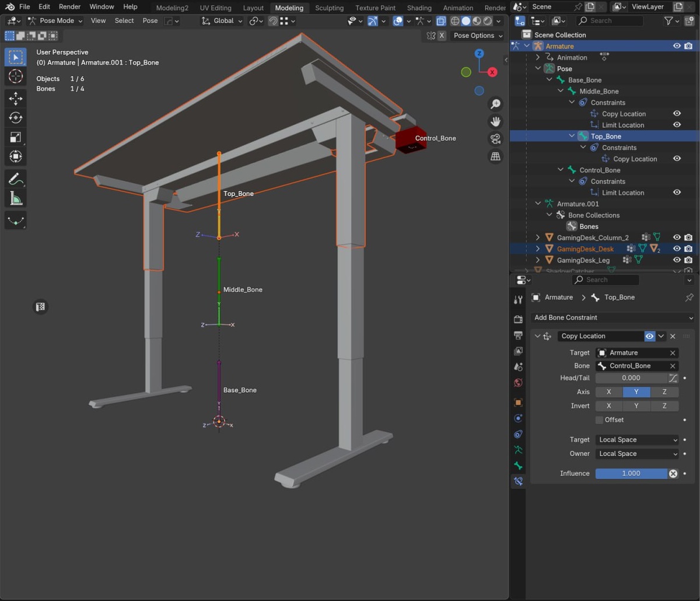Open the Pose menu in viewport header
Screen dimensions: 700x601
click(x=150, y=20)
